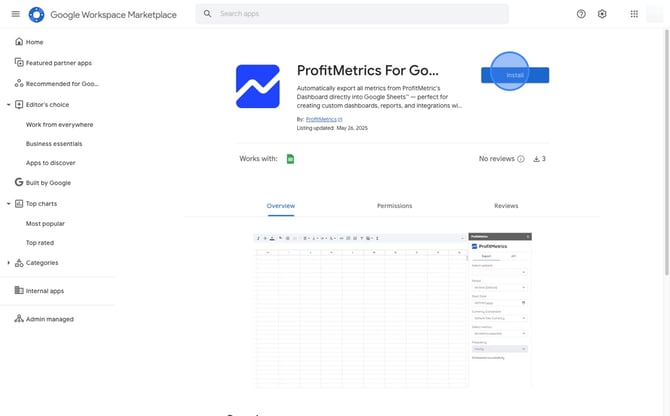Click the ProfitMetrics For Go... title
This screenshot has width=670, height=416.
[367, 70]
